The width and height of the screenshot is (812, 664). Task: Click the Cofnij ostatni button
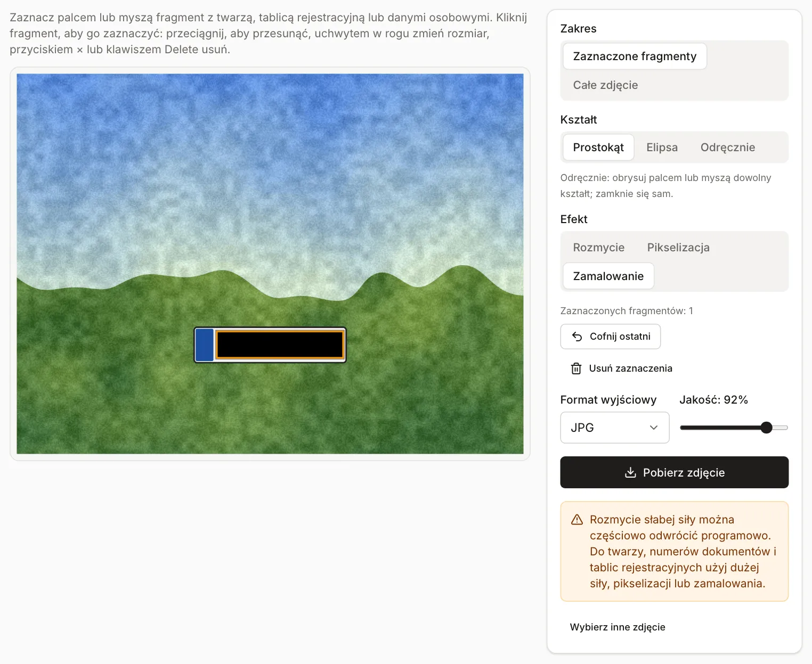(x=611, y=337)
